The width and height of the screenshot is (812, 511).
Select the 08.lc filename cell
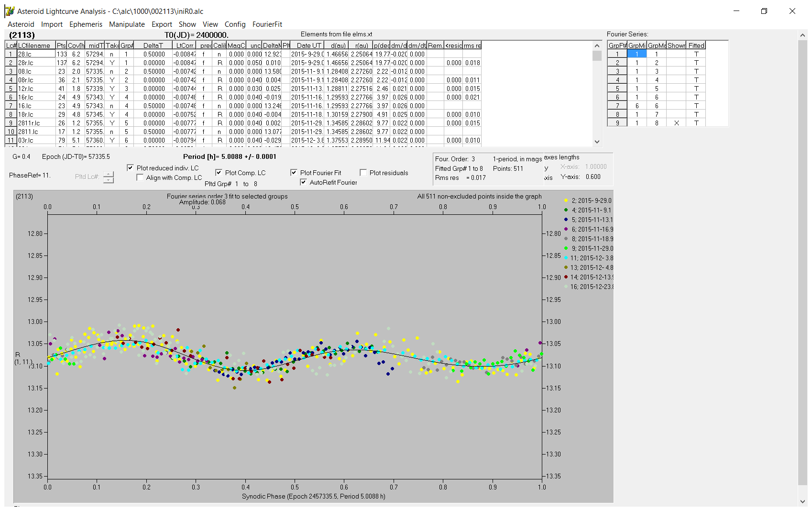[36, 72]
